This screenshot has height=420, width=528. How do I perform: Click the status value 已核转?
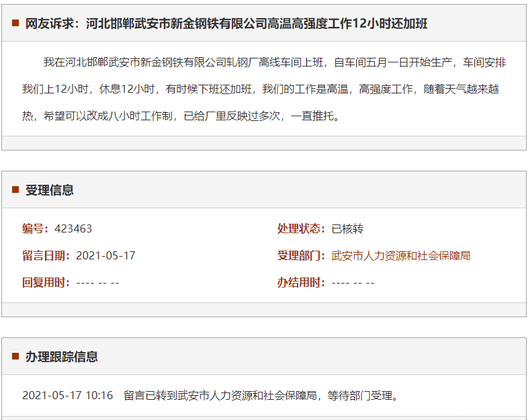pyautogui.click(x=347, y=228)
